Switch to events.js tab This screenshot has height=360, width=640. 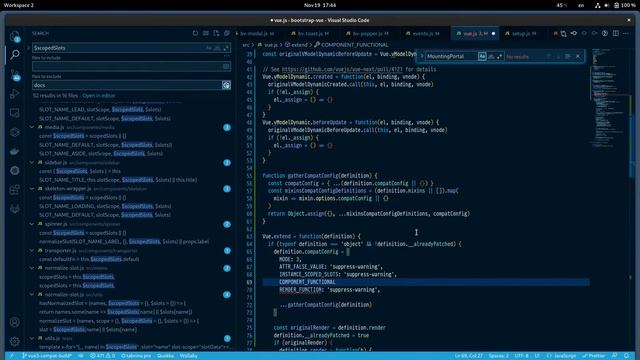coord(423,33)
